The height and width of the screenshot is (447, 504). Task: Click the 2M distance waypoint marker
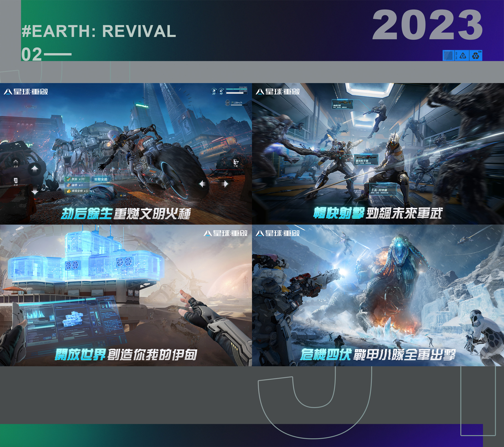(x=123, y=195)
